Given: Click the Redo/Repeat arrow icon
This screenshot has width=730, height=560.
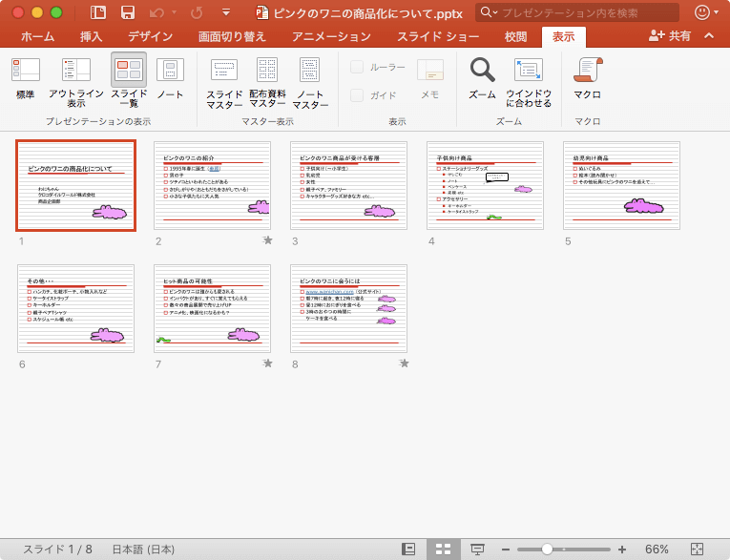Looking at the screenshot, I should tap(197, 12).
